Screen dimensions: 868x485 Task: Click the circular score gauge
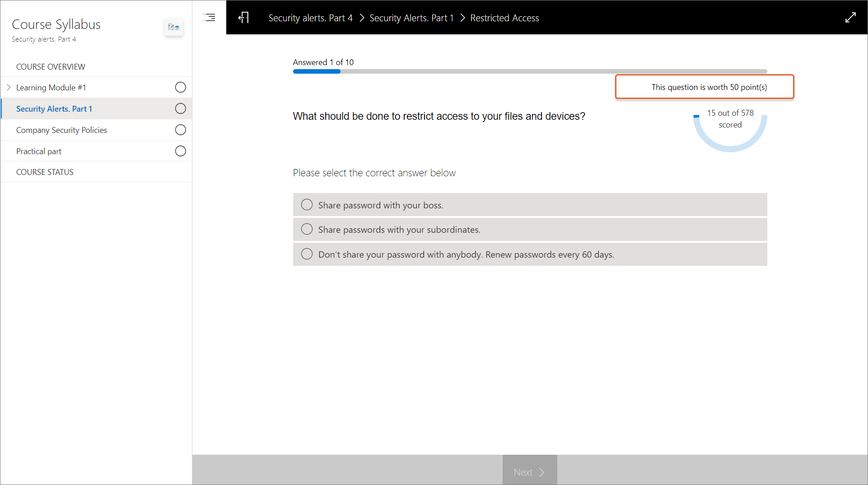730,131
